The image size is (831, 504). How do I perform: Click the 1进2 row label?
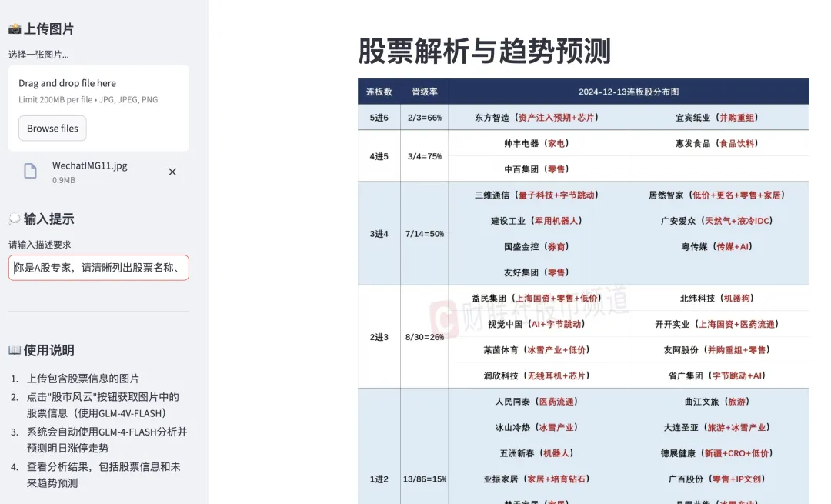click(x=379, y=479)
